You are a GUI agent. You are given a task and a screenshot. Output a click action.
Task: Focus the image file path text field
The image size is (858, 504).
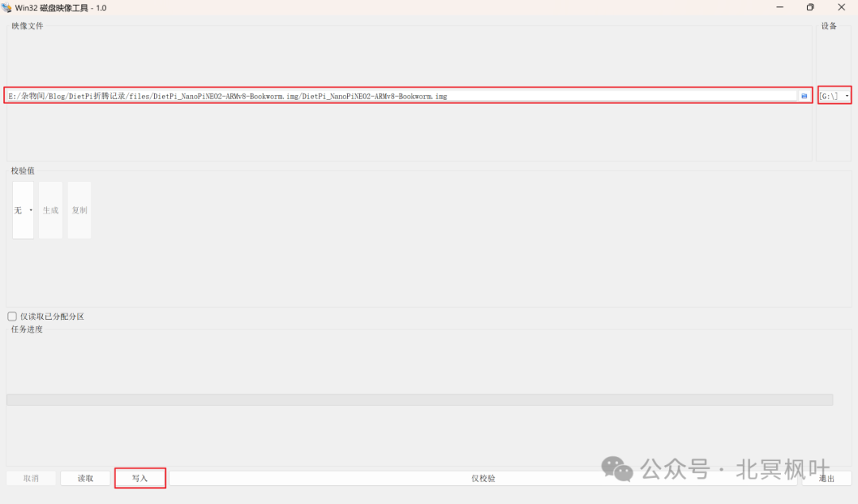(x=397, y=96)
